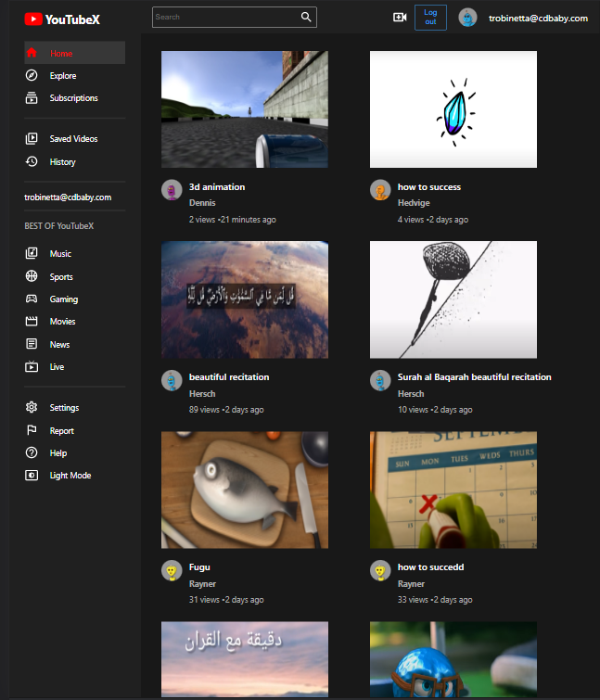Screen dimensions: 600x700
Task: Click Hedvige channel avatar
Action: [x=380, y=190]
